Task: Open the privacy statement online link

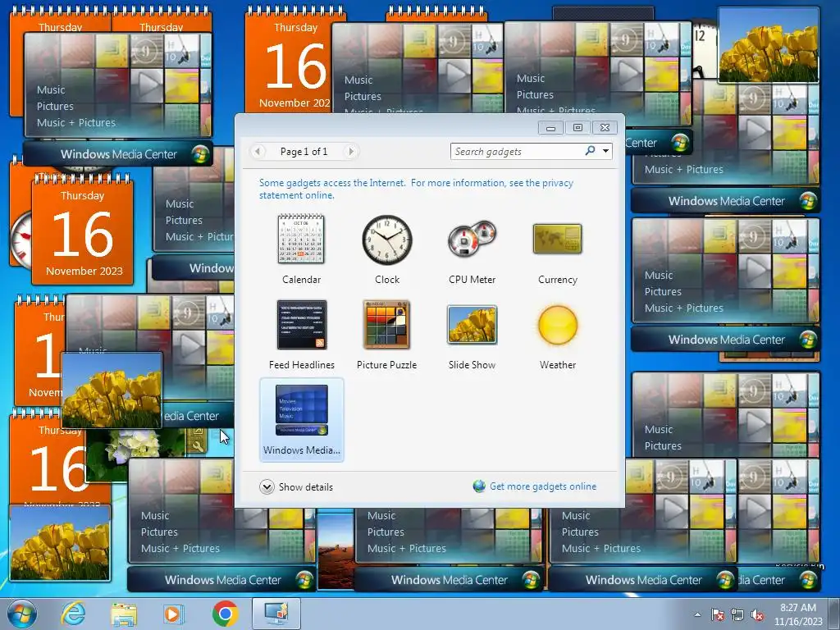Action: click(416, 189)
